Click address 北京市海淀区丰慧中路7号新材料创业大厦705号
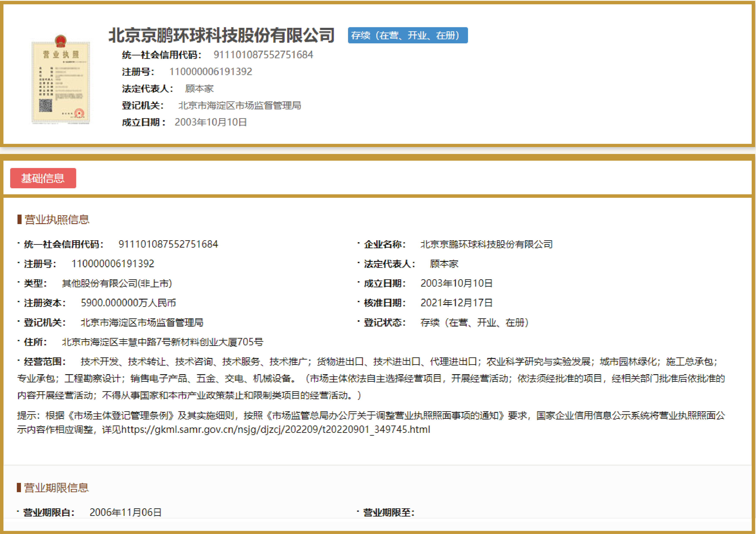Screen dimensions: 756x534 [163, 342]
